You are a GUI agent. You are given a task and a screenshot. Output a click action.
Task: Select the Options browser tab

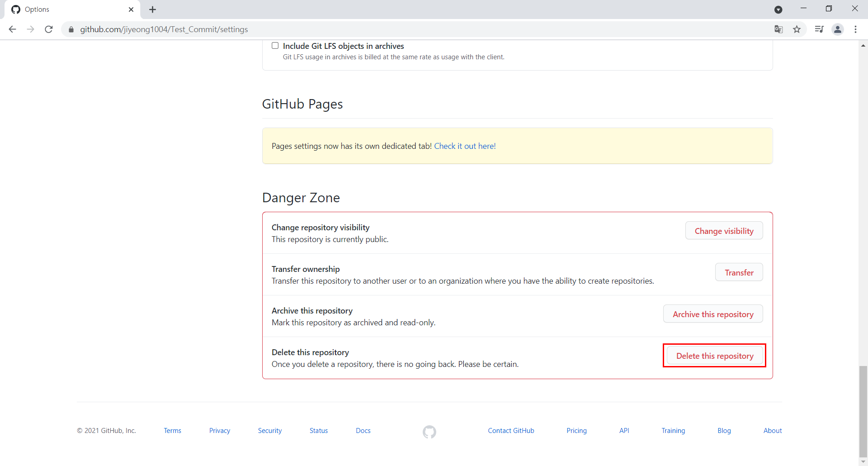(72, 10)
